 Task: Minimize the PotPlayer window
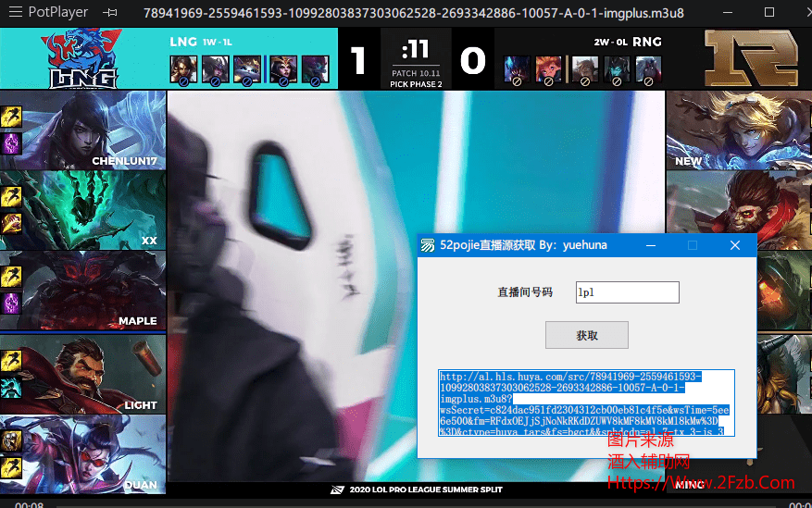click(728, 12)
